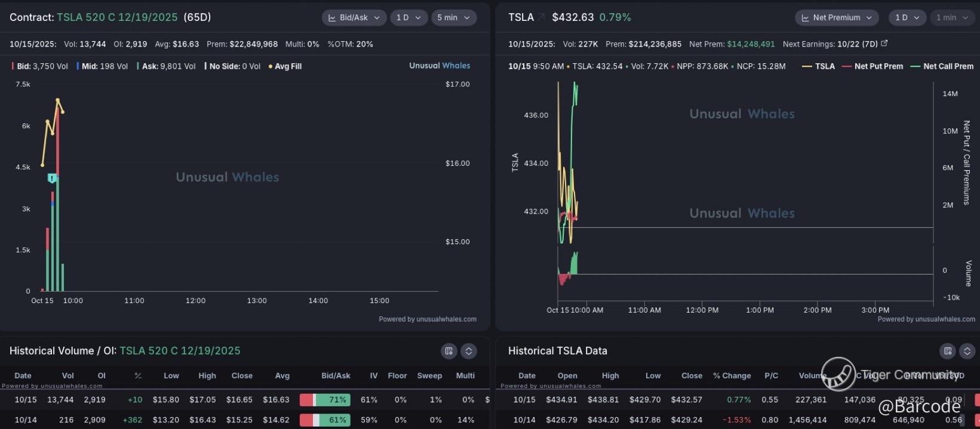Click the NCP: 15.28M value
Image resolution: width=980 pixels, height=429 pixels.
tap(761, 66)
